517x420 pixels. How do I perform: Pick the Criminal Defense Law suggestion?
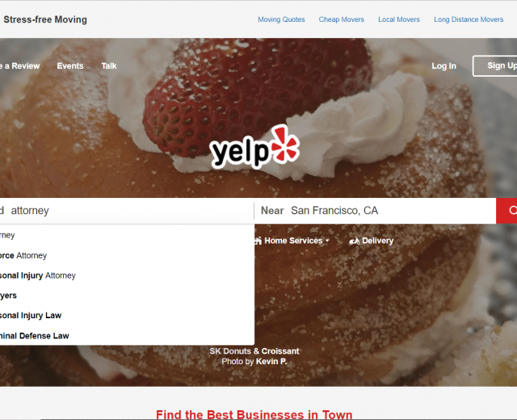[x=128, y=336]
